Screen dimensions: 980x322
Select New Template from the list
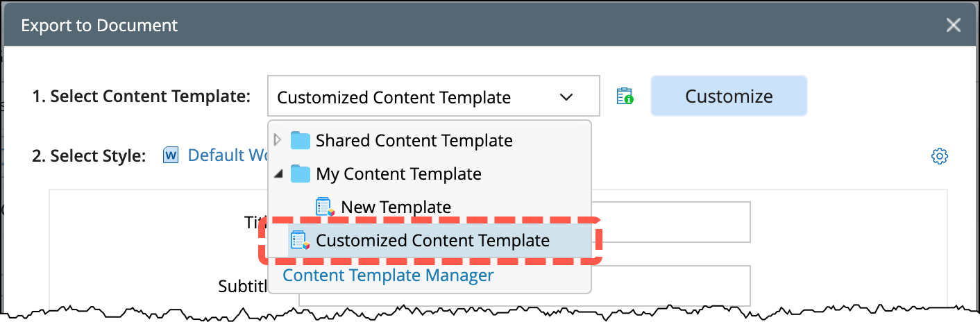click(x=396, y=207)
